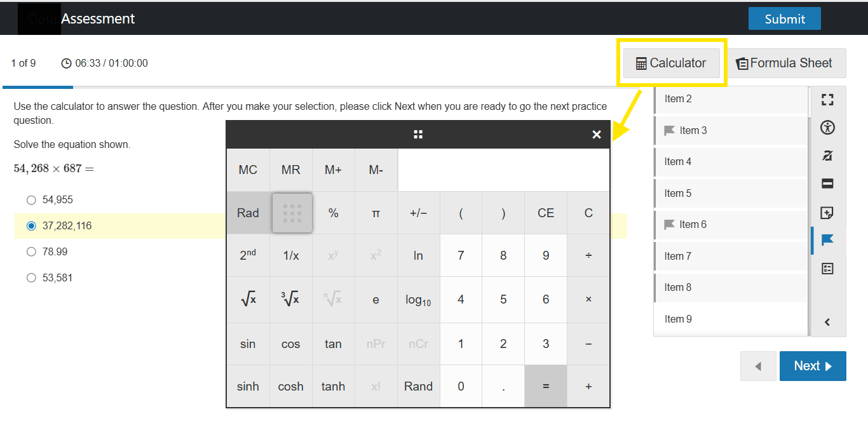Click the calculator keypad grid icon
The height and width of the screenshot is (435, 868).
[x=292, y=213]
